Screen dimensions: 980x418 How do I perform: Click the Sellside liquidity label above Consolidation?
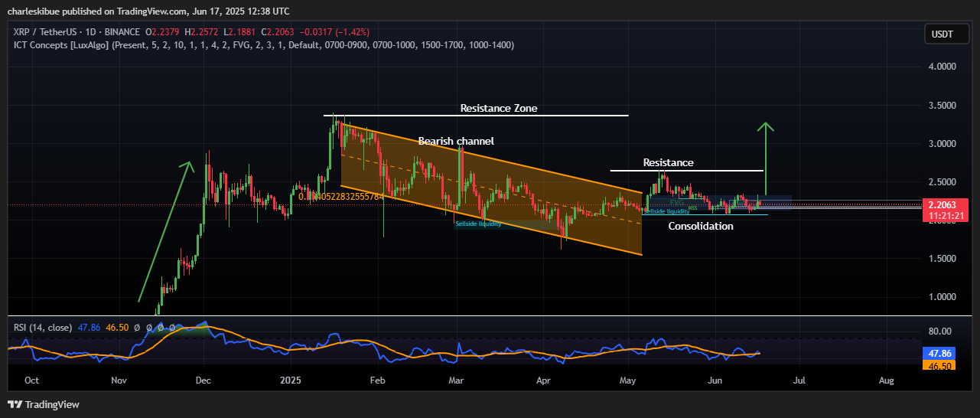pyautogui.click(x=666, y=211)
